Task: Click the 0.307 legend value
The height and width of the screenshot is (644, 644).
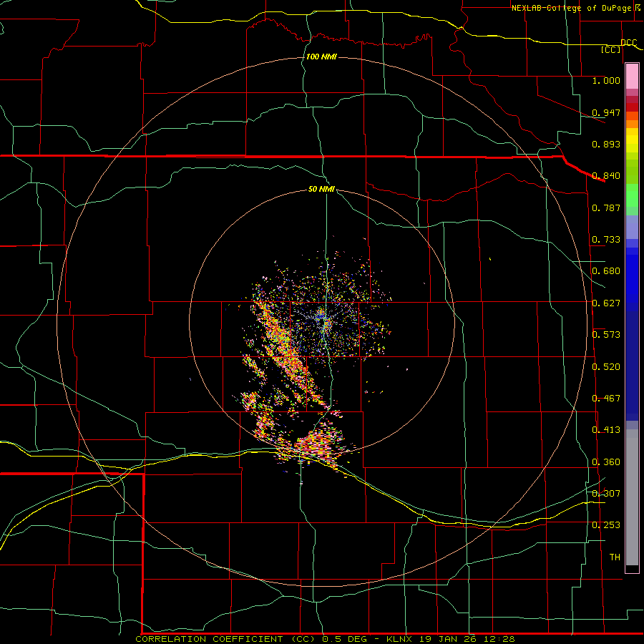Action: tap(606, 494)
